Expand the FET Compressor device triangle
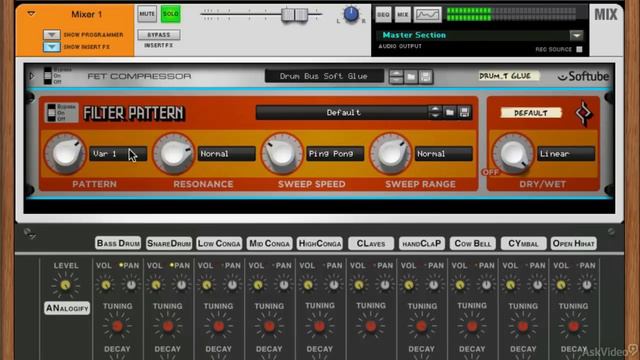 (x=31, y=76)
